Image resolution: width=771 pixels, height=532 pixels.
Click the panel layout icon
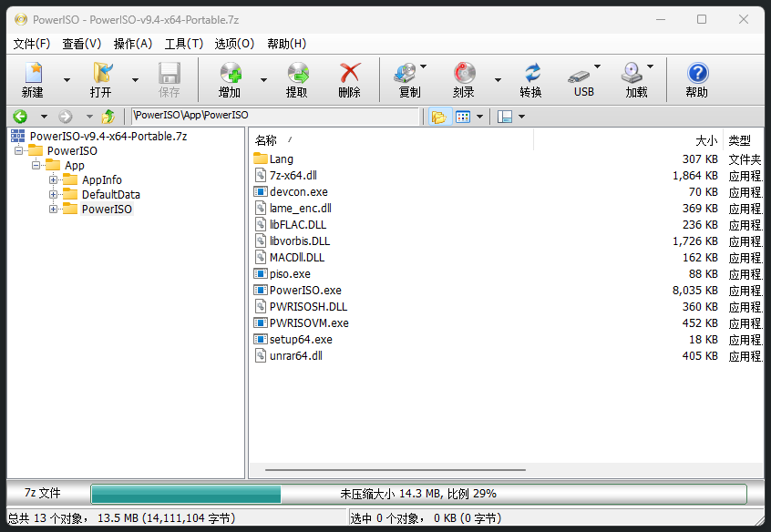505,117
